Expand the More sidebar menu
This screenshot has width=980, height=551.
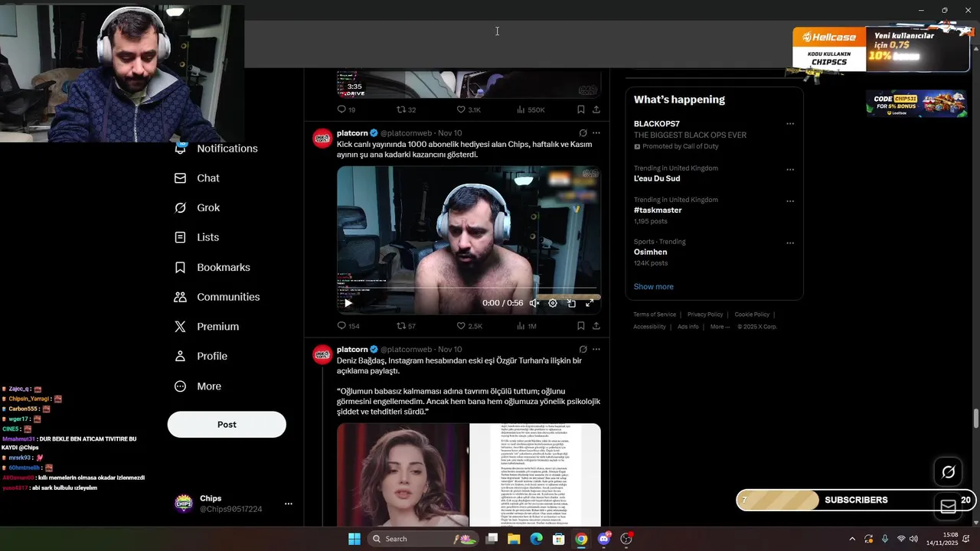(198, 386)
